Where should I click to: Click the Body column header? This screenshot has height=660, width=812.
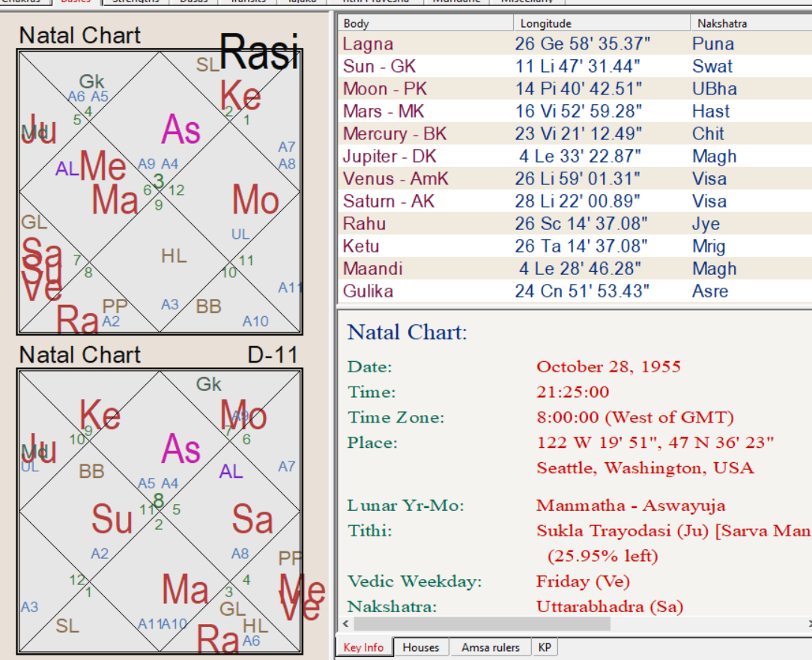[425, 23]
